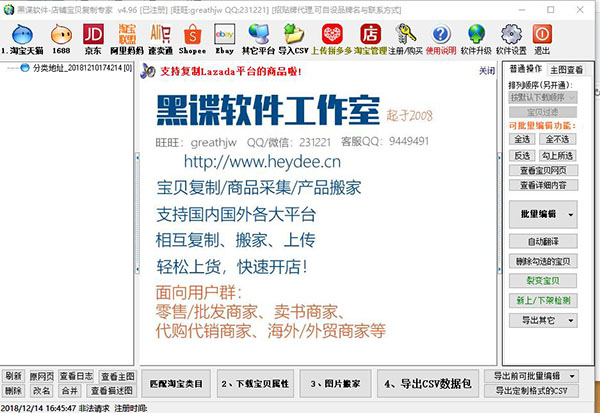Switch to the 普通操作 tab
The width and height of the screenshot is (600, 413).
tap(526, 69)
